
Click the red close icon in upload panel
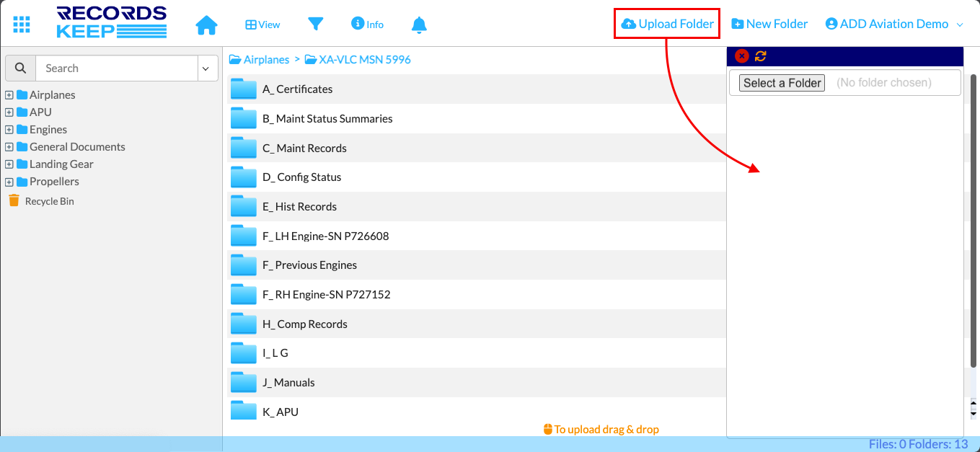pos(741,56)
